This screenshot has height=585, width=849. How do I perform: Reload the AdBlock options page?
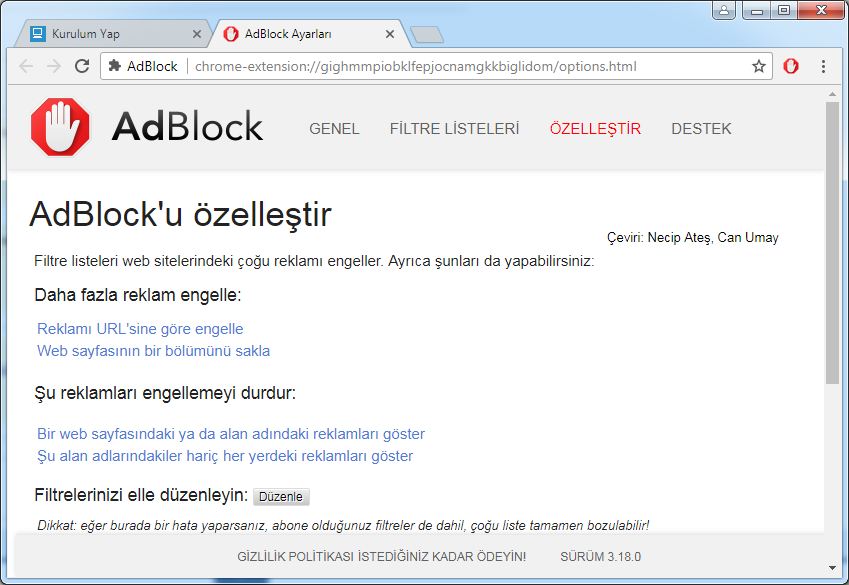click(82, 66)
